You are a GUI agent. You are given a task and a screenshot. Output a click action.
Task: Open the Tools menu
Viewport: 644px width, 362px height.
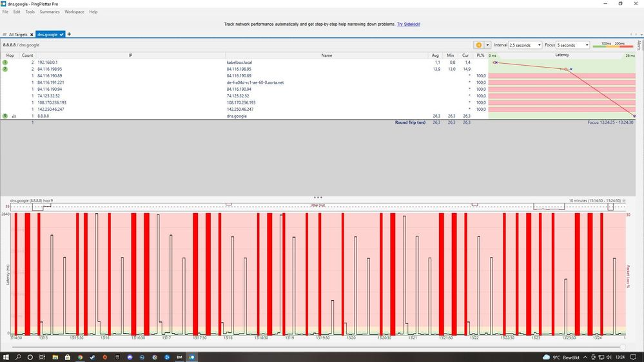click(30, 12)
